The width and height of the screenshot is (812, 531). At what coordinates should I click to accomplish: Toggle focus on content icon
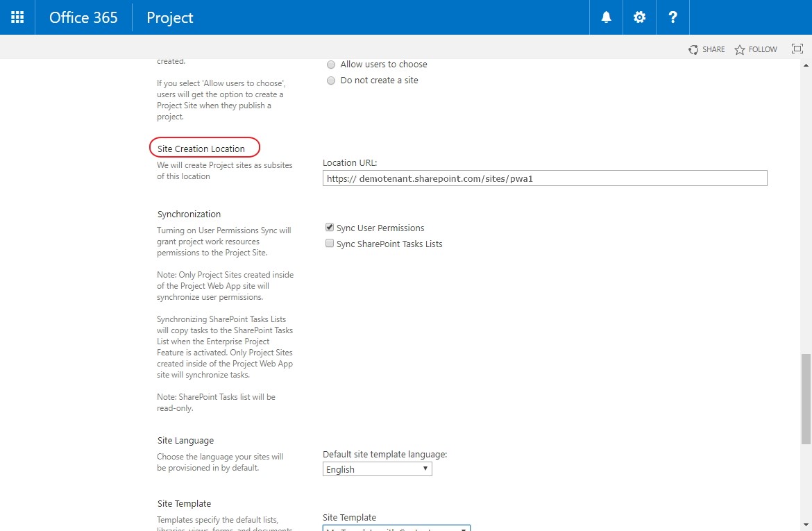coord(797,49)
